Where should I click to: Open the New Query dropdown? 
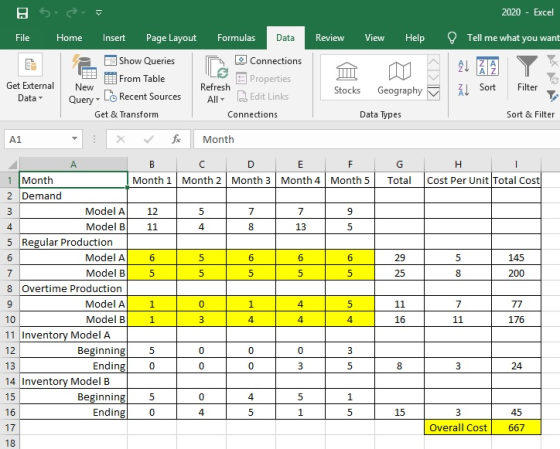(x=84, y=79)
